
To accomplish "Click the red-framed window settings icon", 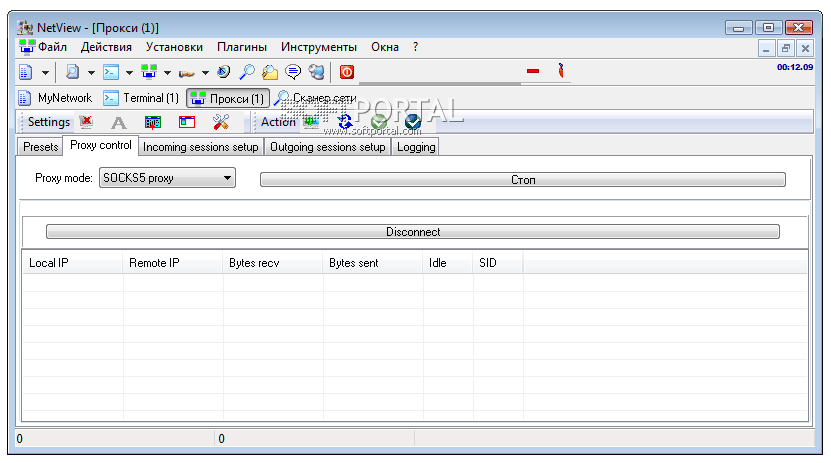I will [x=187, y=122].
